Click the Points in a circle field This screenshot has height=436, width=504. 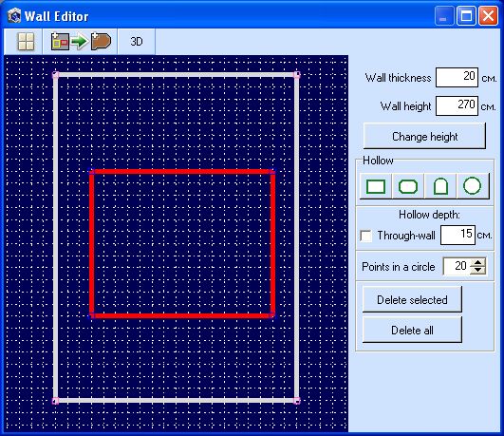point(457,266)
